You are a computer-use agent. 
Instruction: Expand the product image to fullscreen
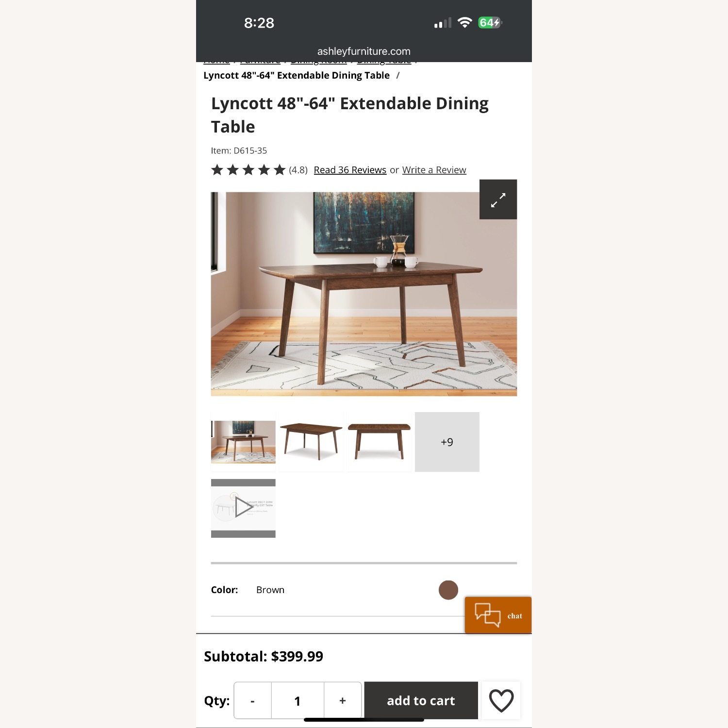(x=498, y=199)
